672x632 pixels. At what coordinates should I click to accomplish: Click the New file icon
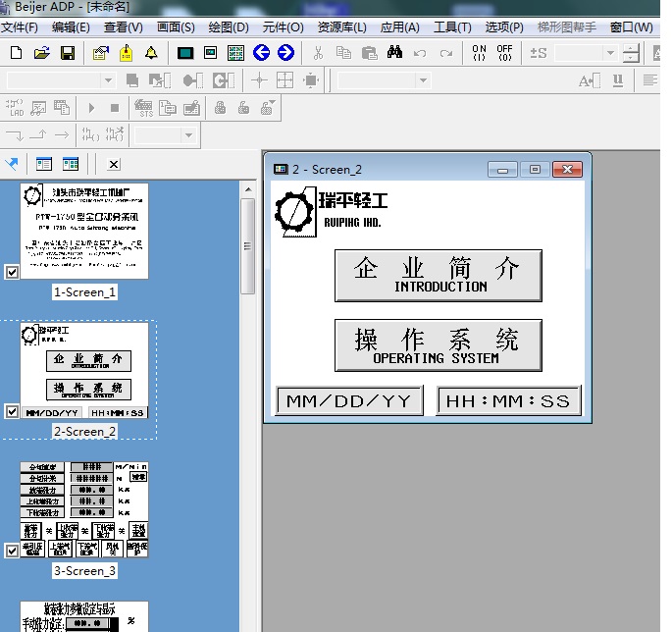(17, 53)
